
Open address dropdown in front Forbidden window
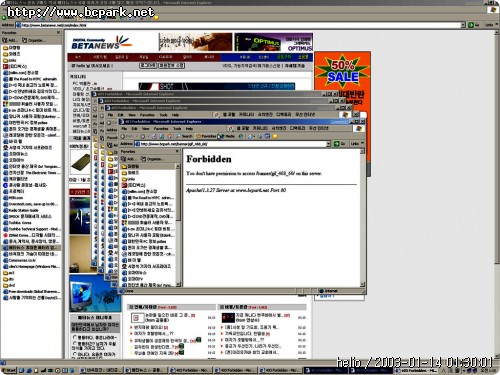[x=328, y=144]
